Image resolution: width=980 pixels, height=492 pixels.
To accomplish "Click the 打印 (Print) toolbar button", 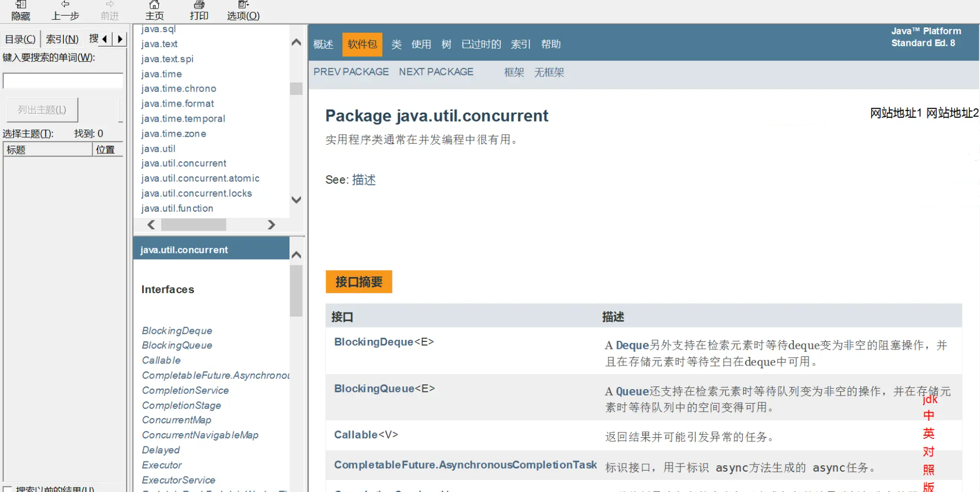I will click(x=199, y=11).
